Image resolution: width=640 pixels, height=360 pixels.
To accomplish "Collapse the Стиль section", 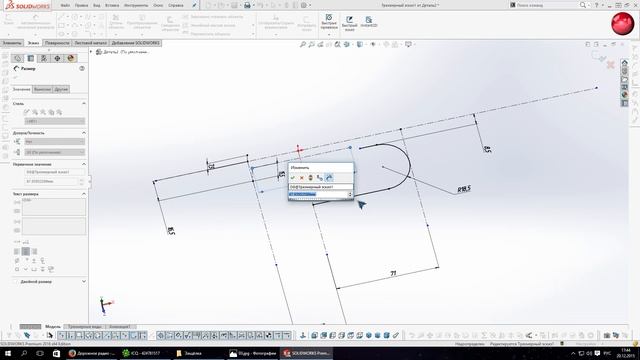I will tap(84, 104).
